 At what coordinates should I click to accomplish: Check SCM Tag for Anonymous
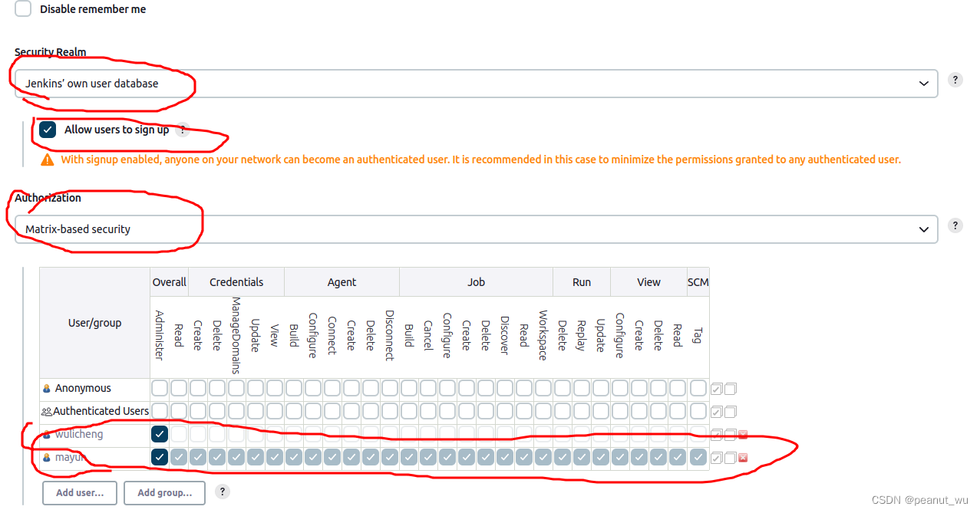click(698, 388)
